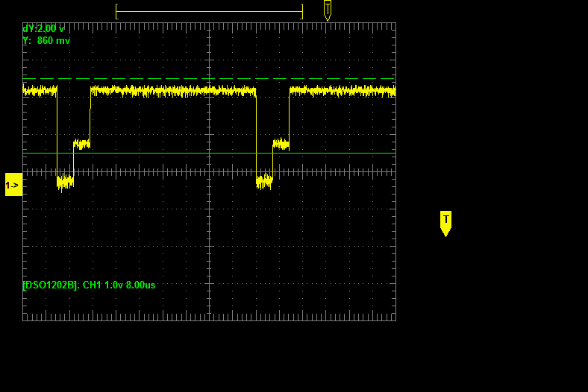
Task: Select the solid green horizontal cursor line
Action: pyautogui.click(x=209, y=153)
